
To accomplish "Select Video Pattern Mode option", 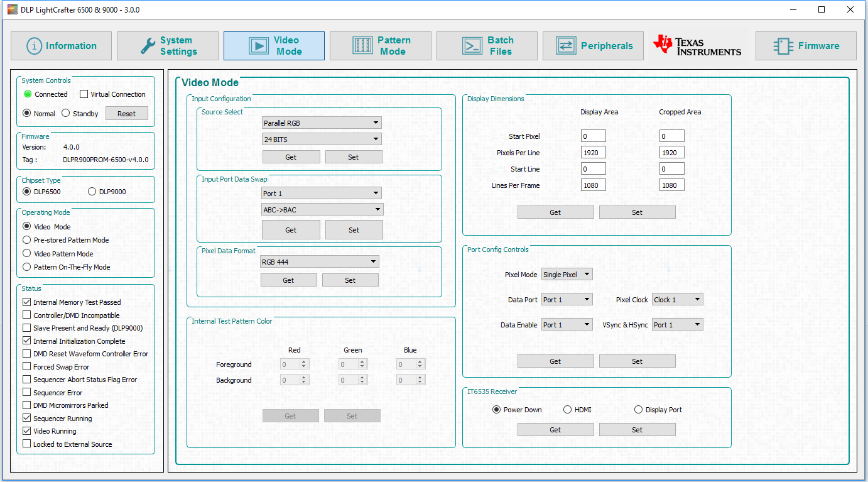I will coord(26,253).
